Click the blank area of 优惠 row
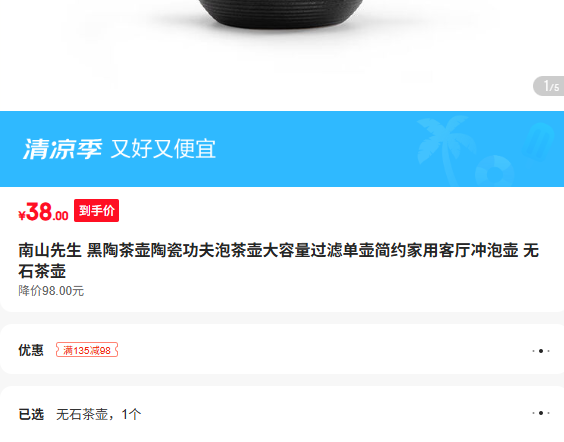Image resolution: width=564 pixels, height=442 pixels. (324, 350)
